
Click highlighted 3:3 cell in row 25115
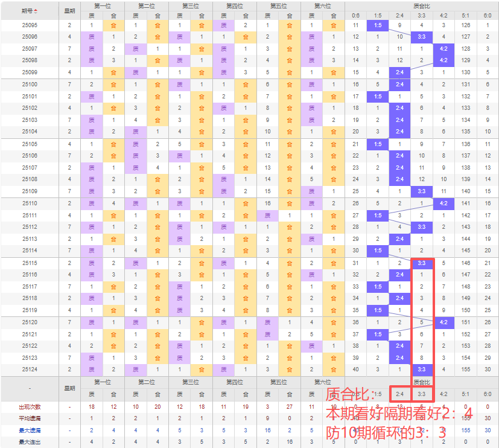click(x=422, y=263)
